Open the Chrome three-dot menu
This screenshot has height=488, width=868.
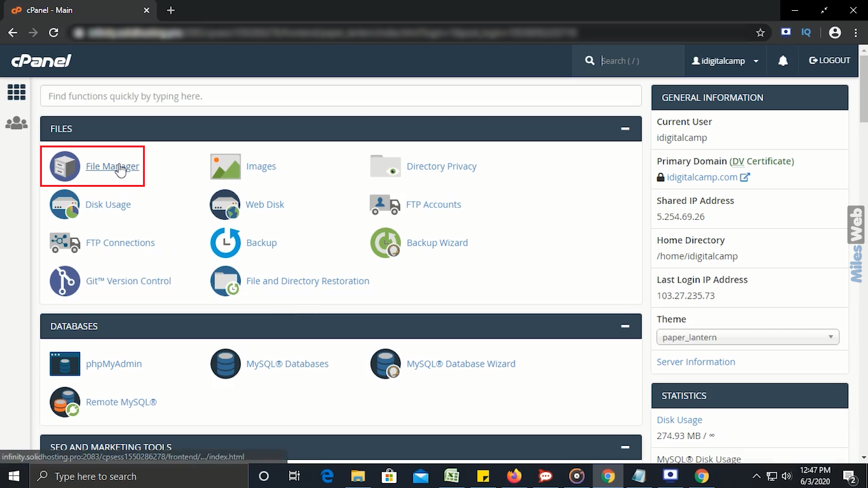pyautogui.click(x=857, y=32)
